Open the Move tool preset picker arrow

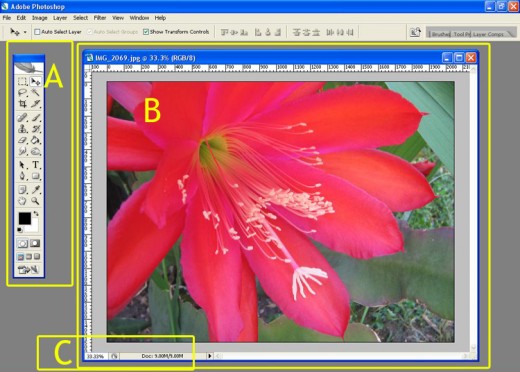click(25, 32)
